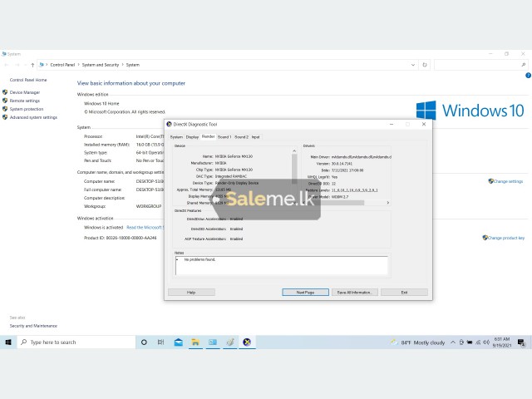Click System and Security breadcrumb
The width and height of the screenshot is (532, 399).
point(101,65)
